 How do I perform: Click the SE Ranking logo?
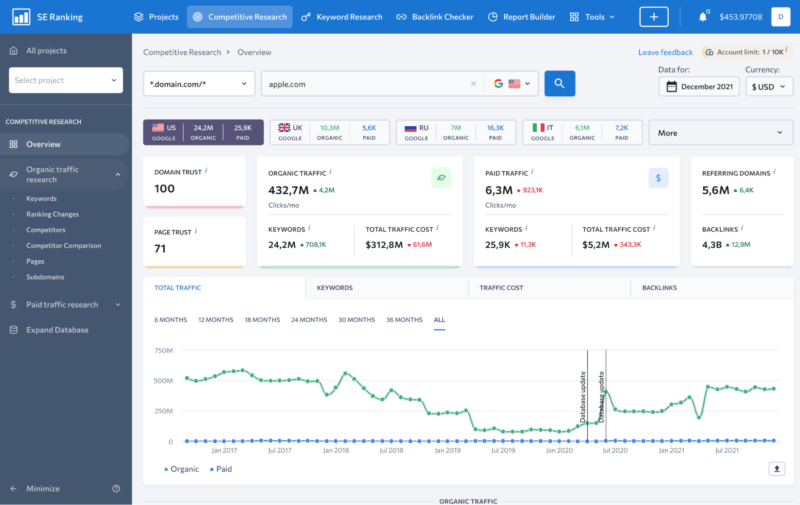[x=48, y=17]
